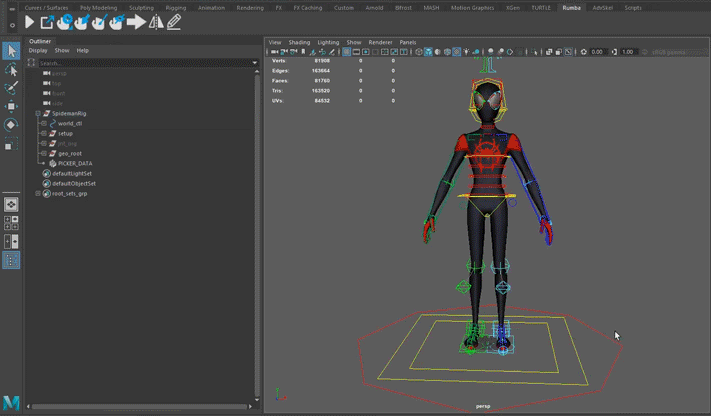Toggle the resolution gate icon
This screenshot has width=711, height=416.
click(365, 52)
